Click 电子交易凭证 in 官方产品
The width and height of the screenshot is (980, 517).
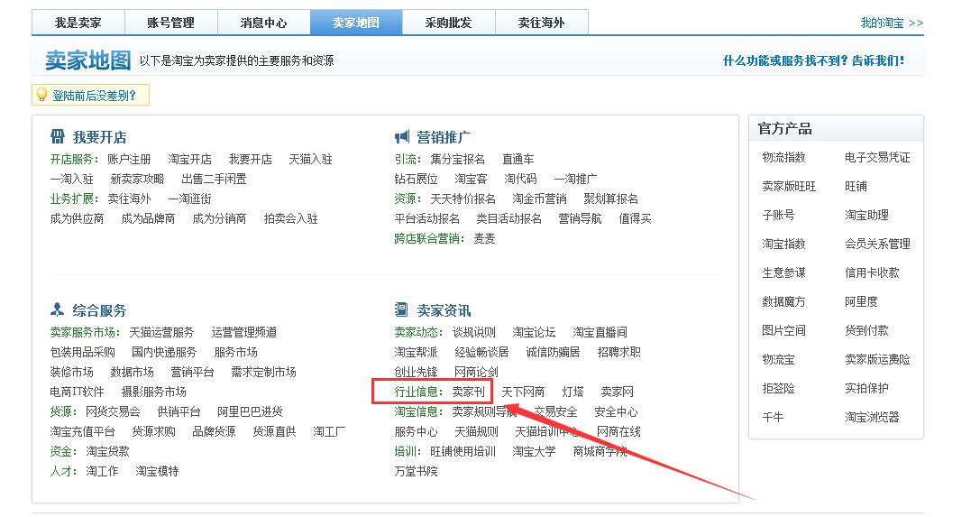pyautogui.click(x=877, y=158)
